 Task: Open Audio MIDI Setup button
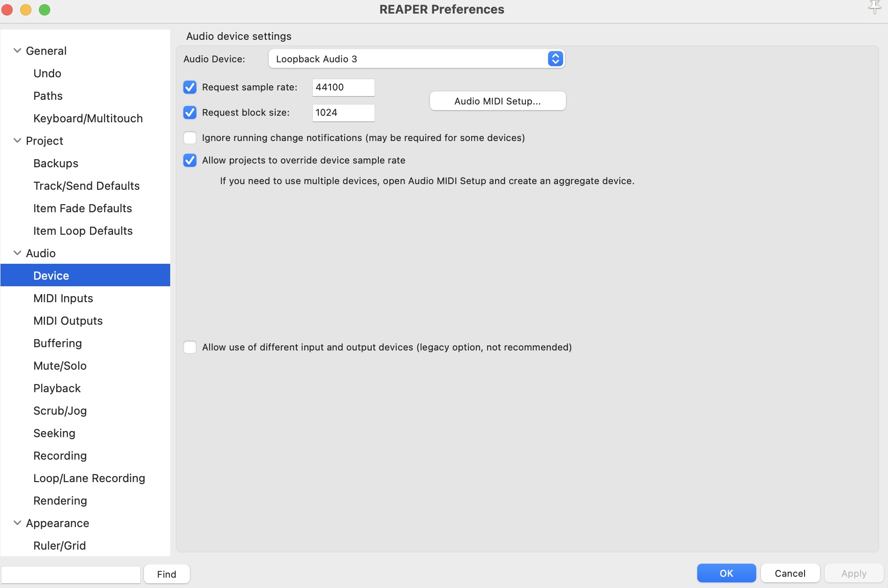[497, 101]
